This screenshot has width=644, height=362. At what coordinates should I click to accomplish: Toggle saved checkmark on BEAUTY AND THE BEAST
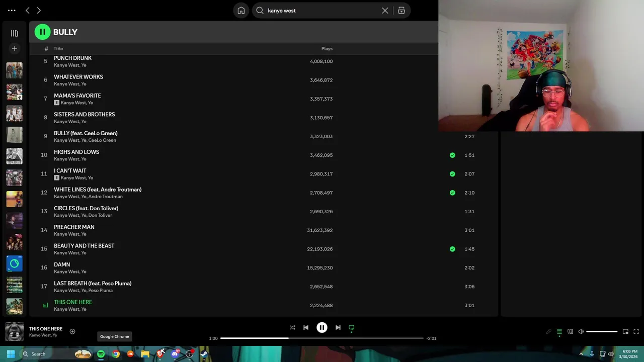point(452,249)
